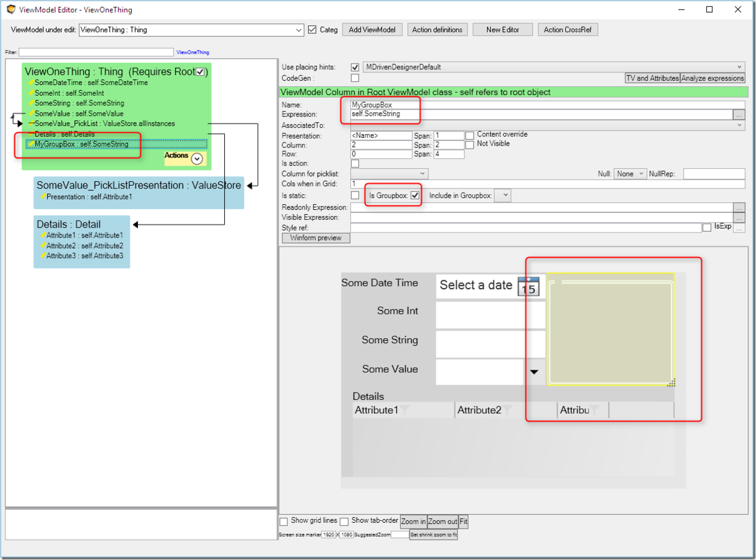Viewport: 756px width, 560px height.
Task: Enable Show tab-order checkbox
Action: point(344,522)
